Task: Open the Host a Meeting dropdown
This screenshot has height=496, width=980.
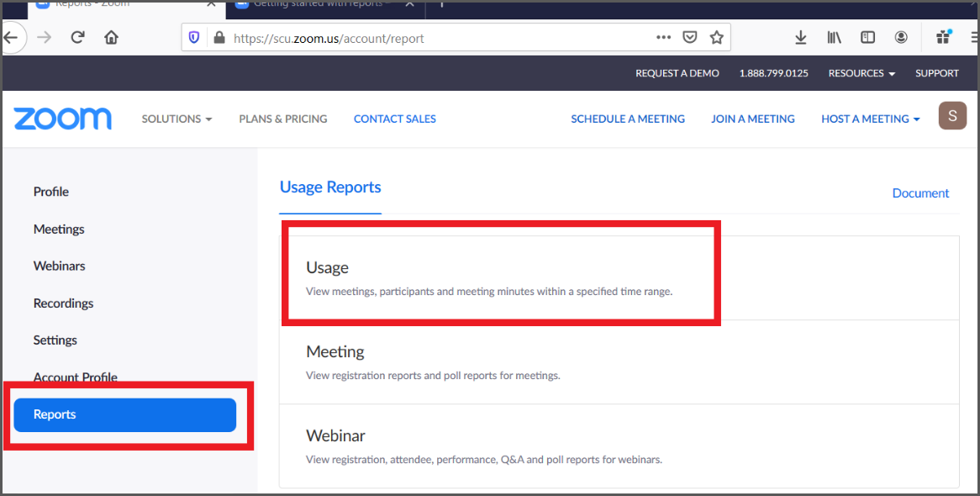Action: coord(870,119)
